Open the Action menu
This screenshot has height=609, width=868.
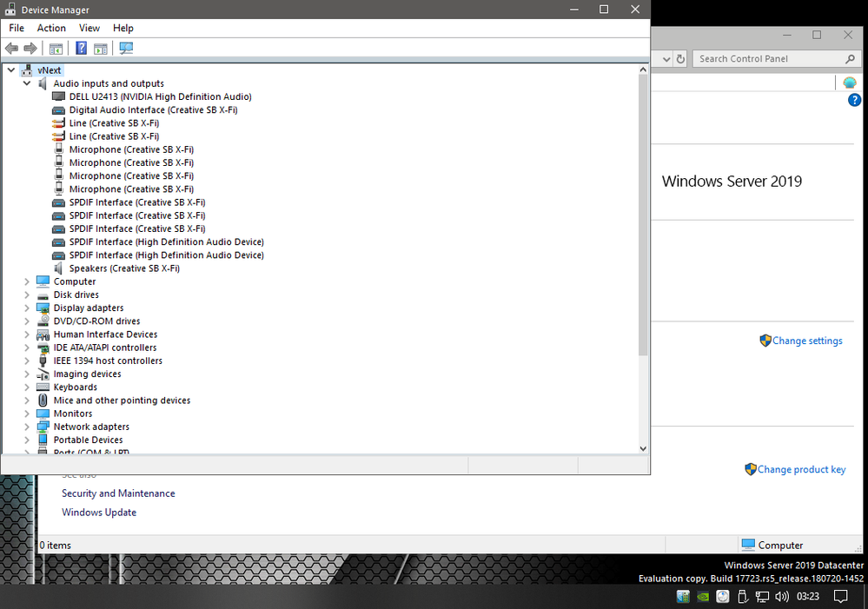pos(51,29)
